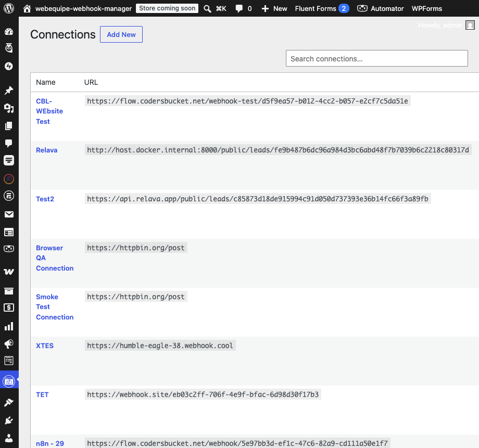The width and height of the screenshot is (479, 448).
Task: Click the home icon for webequipe-webhook-manager
Action: tap(27, 8)
